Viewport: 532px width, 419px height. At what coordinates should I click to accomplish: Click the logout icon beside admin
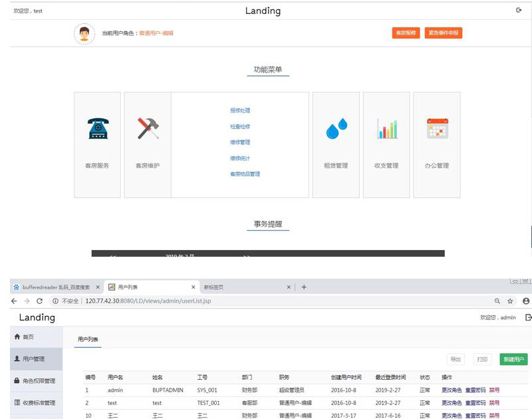(528, 317)
